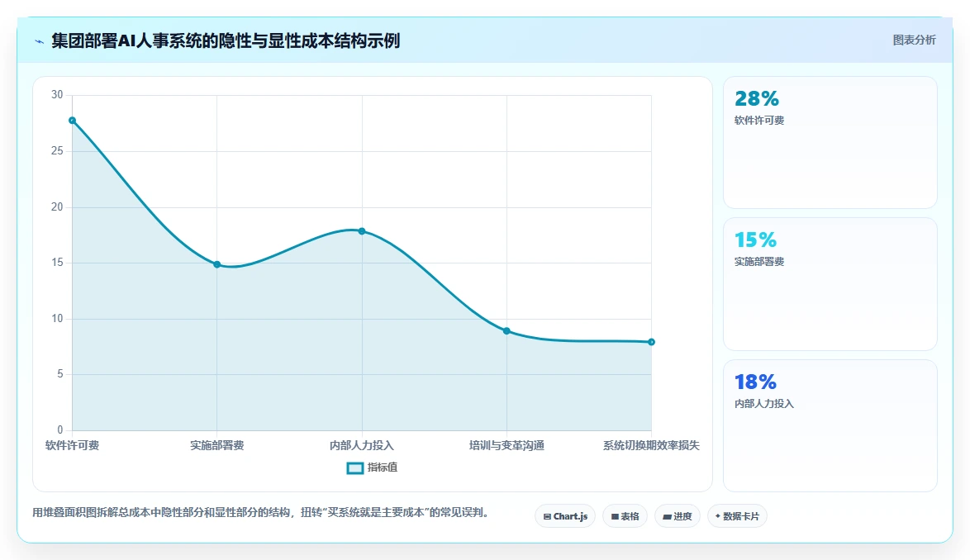Select the 培训与变革沟通 data point on chart
Screen dimensions: 970x560
[x=506, y=331]
